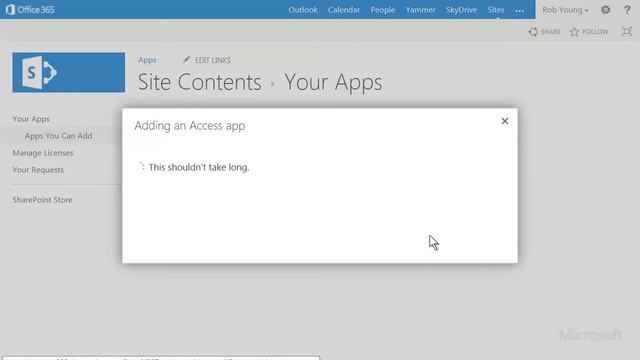Screen dimensions: 640x360
Task: Expand the Rob Young account dropdown
Action: (x=565, y=10)
